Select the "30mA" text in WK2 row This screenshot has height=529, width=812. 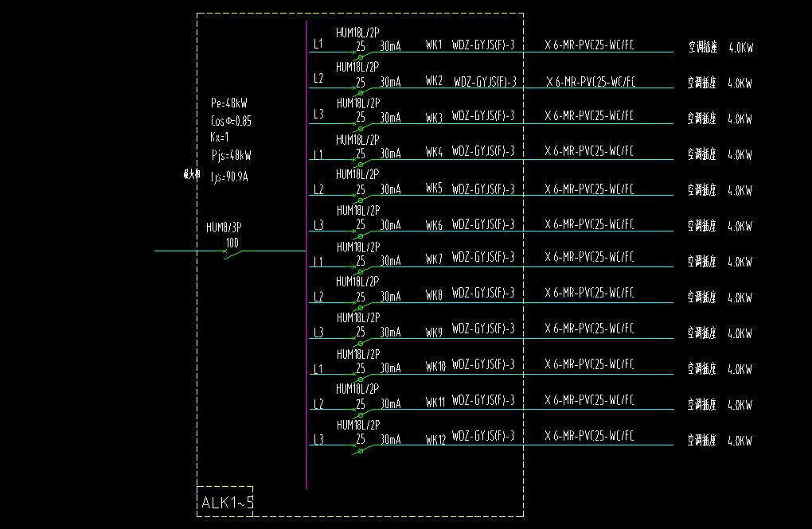click(x=390, y=82)
